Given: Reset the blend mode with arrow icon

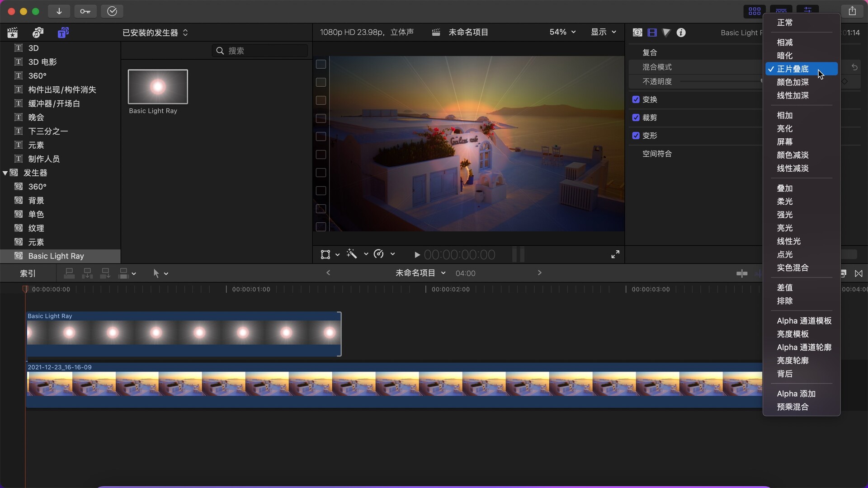Looking at the screenshot, I should point(854,67).
